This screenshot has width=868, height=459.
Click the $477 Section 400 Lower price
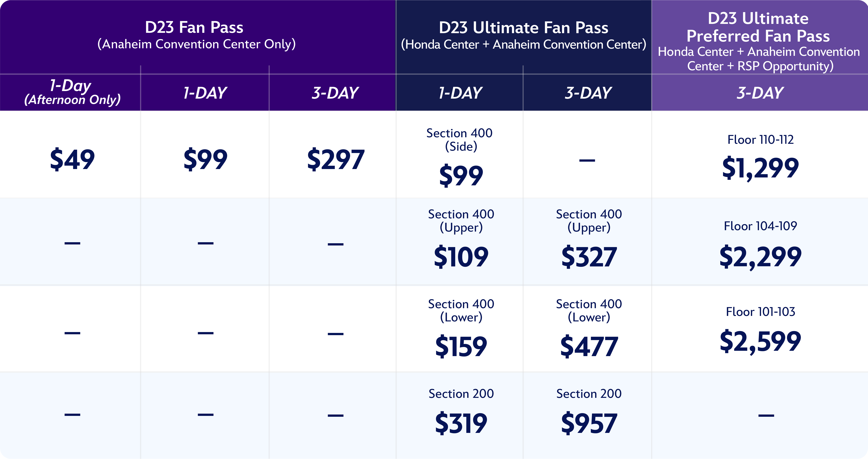(x=589, y=346)
